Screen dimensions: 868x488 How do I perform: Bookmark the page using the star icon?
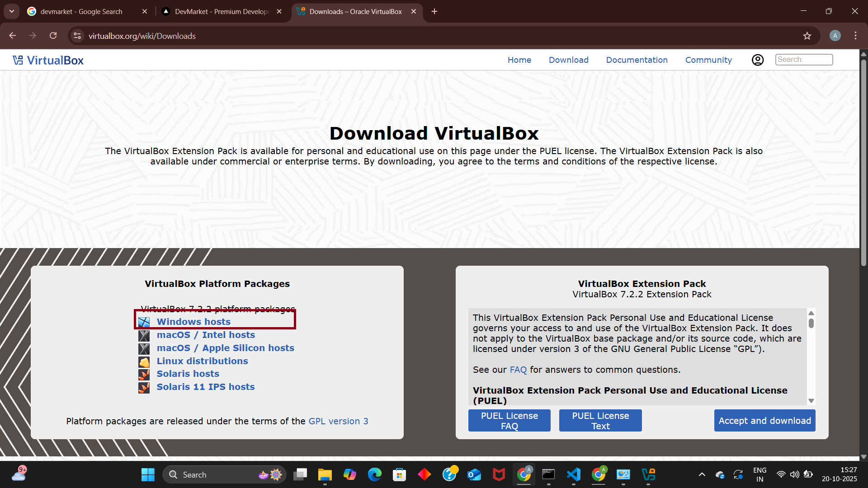(x=807, y=36)
